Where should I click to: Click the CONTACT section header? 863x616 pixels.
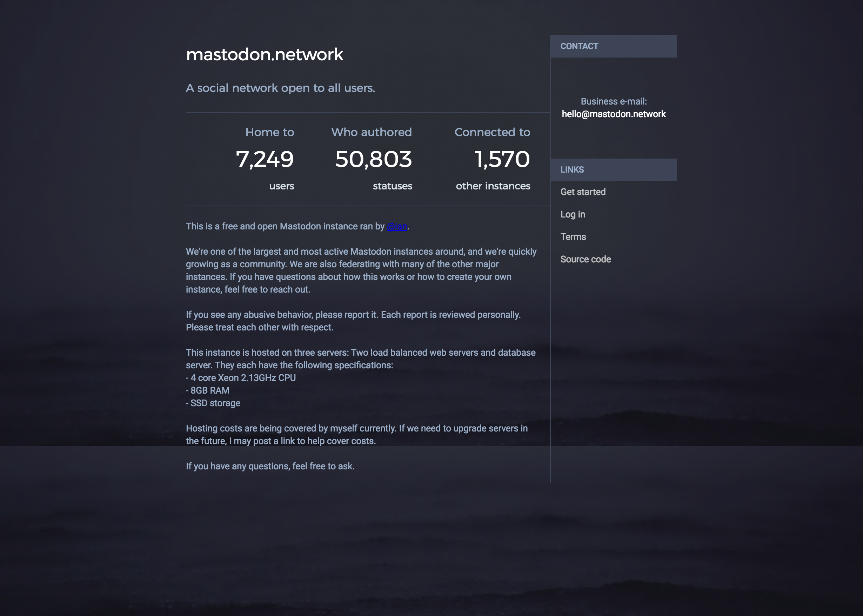[613, 46]
